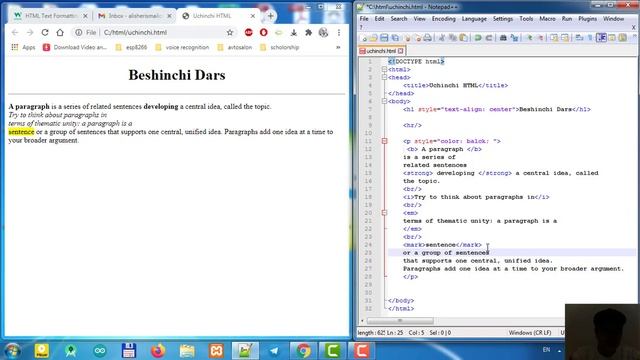Toggle Show All Characters icon

[590, 38]
